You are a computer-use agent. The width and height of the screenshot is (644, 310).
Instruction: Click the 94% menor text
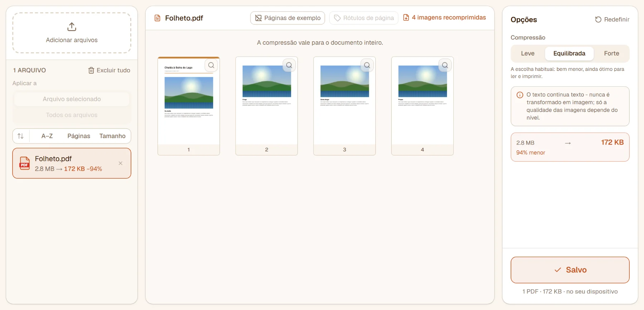pos(531,152)
